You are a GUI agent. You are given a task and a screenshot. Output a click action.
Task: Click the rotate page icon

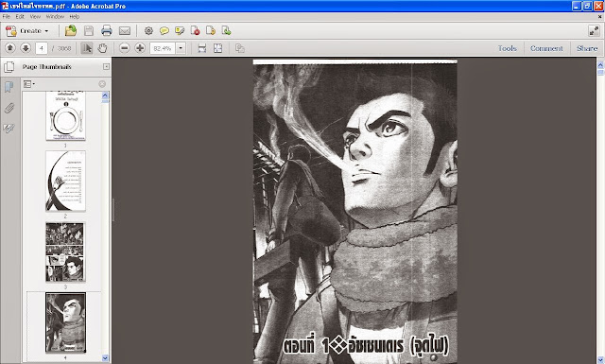pos(211,31)
